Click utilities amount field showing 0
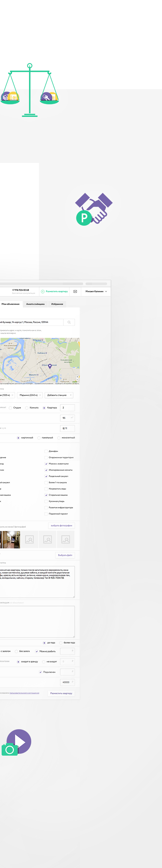Screen dimensions: 162x868 [67, 662]
